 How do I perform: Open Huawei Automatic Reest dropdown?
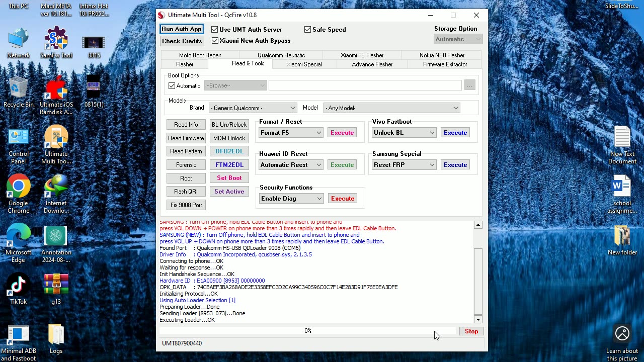[x=291, y=165]
